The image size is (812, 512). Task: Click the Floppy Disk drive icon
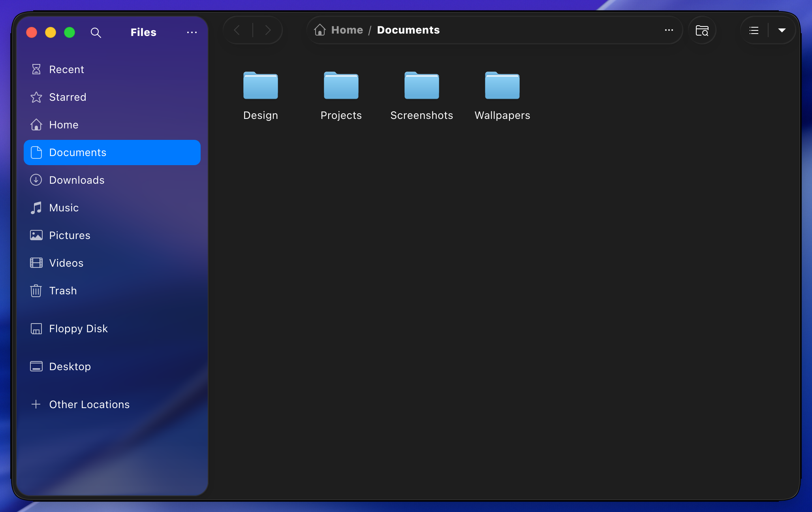tap(36, 329)
